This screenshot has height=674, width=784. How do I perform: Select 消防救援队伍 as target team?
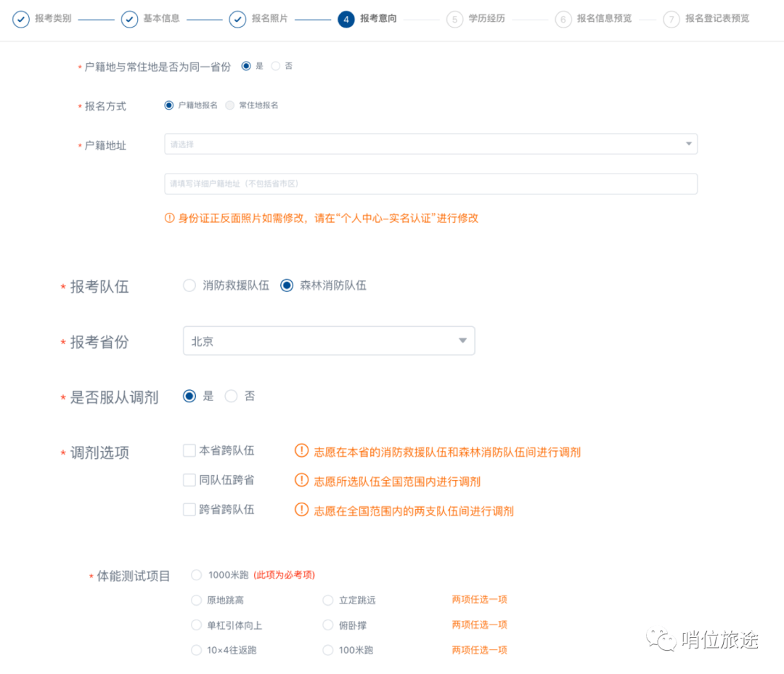click(x=189, y=285)
